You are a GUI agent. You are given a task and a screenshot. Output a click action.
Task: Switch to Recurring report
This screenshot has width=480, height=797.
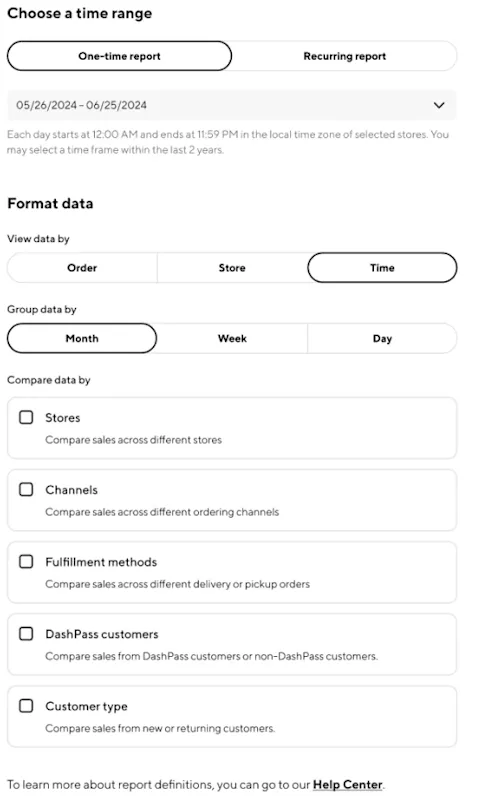coord(344,56)
